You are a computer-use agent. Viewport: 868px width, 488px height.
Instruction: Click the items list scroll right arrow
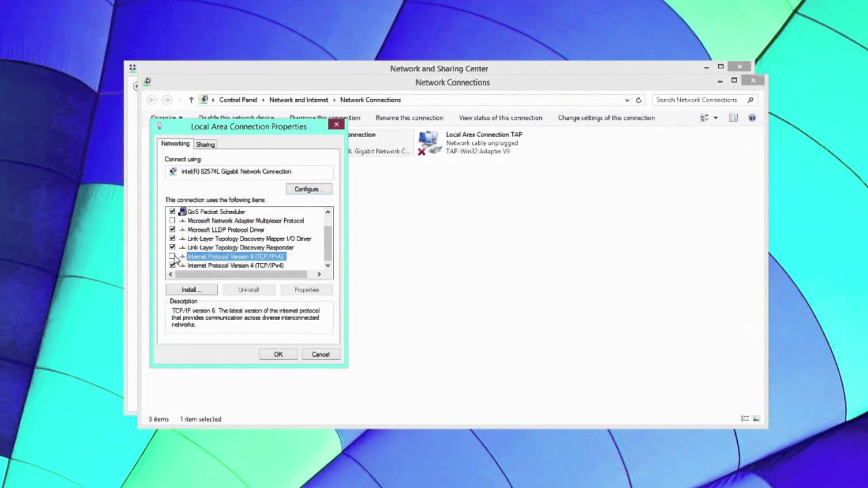319,274
